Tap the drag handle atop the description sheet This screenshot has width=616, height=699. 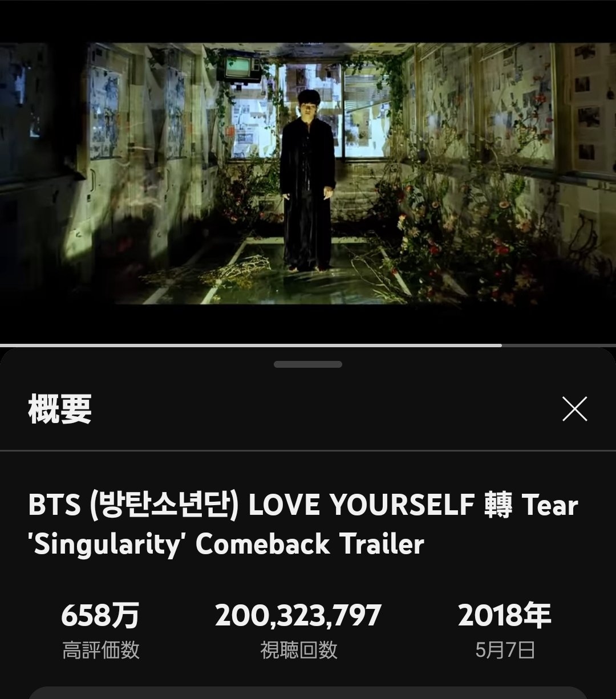[308, 364]
